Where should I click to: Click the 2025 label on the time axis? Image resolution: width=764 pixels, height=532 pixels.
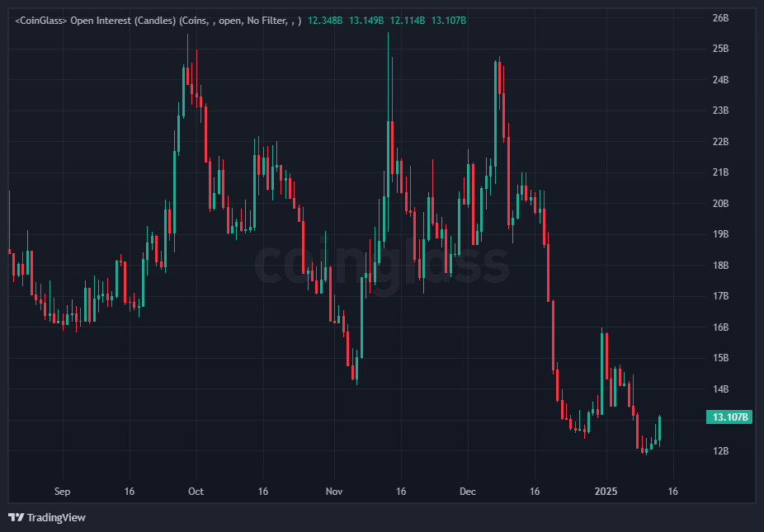point(606,492)
